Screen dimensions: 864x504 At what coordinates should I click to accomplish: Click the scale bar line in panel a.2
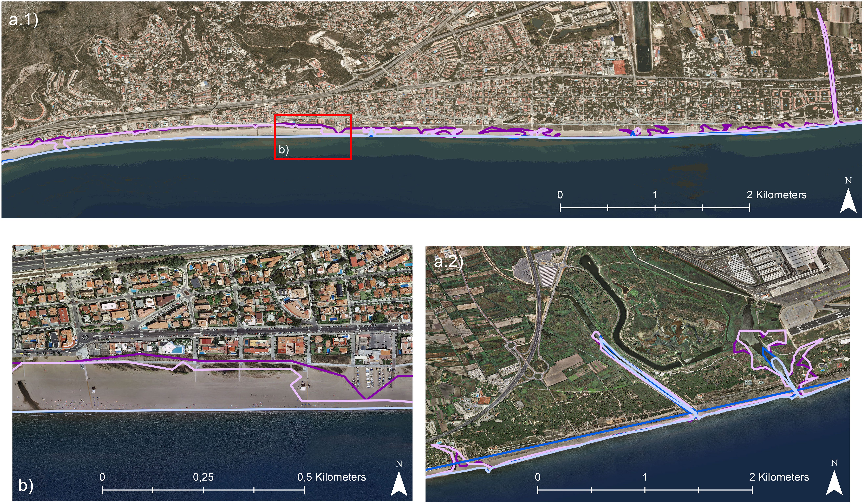pyautogui.click(x=645, y=490)
